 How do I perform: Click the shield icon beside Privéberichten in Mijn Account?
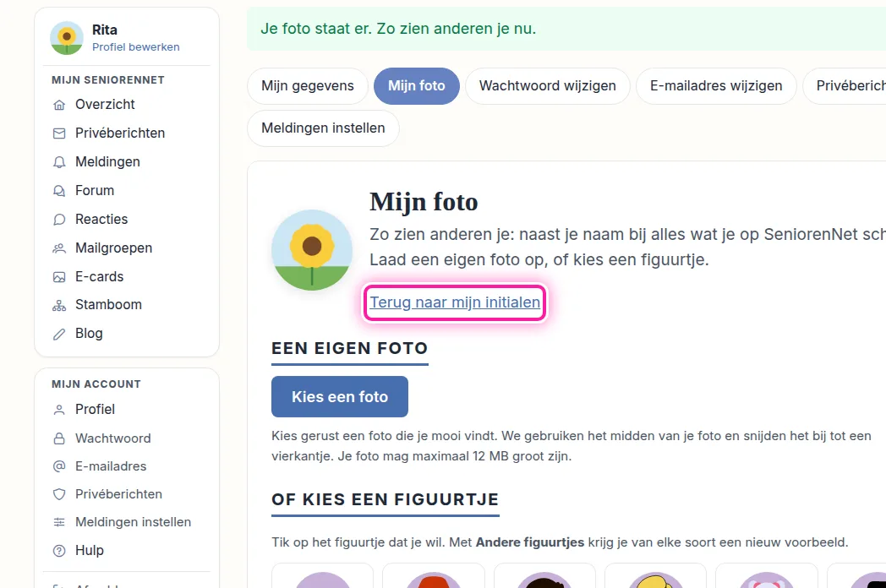tap(59, 494)
